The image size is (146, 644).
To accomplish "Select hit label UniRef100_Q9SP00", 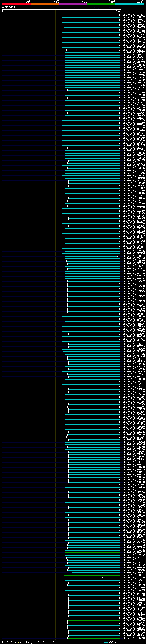I will 134,128.
